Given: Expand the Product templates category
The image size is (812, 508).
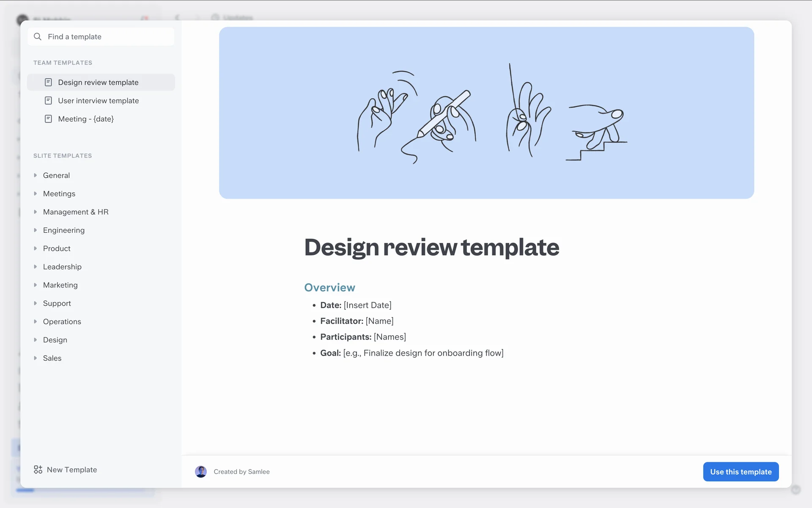Looking at the screenshot, I should [x=36, y=248].
